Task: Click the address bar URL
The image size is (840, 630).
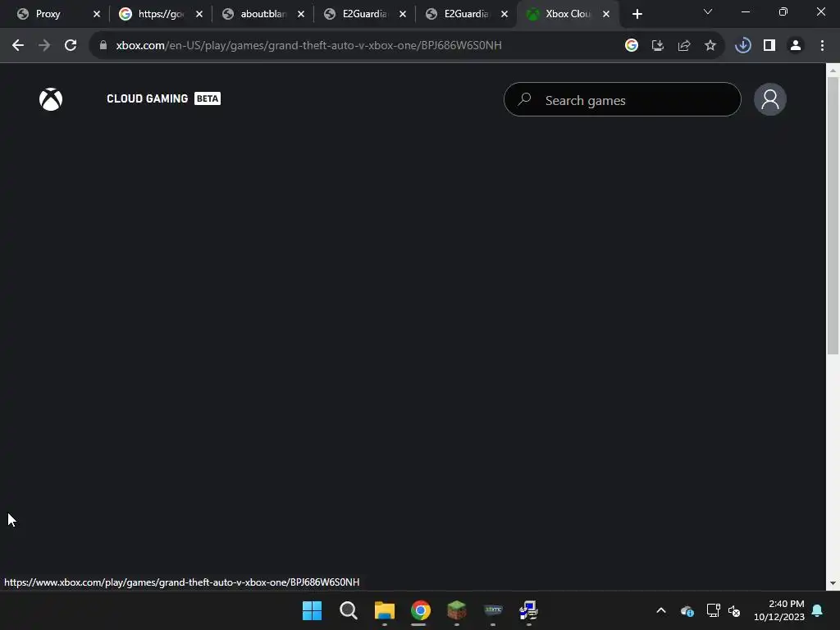Action: 309,46
